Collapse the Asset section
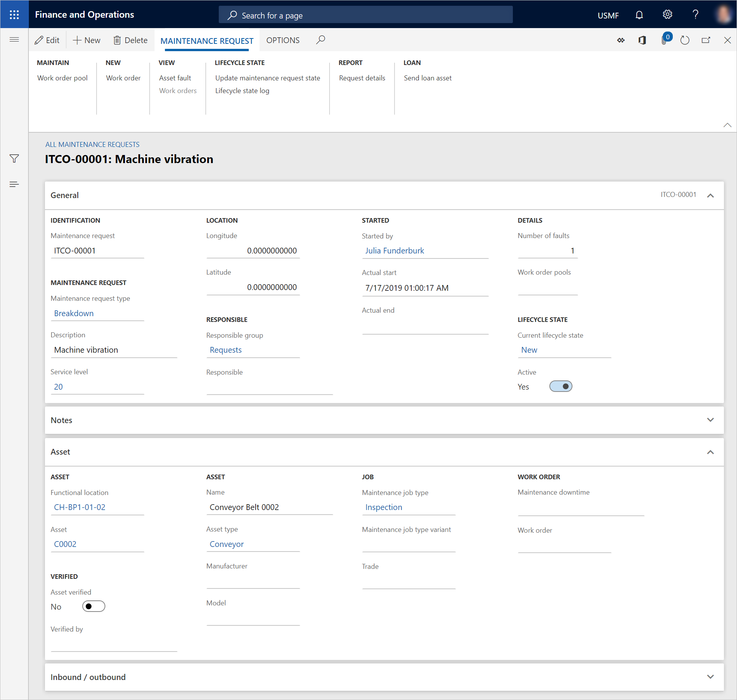Image resolution: width=737 pixels, height=700 pixels. pyautogui.click(x=710, y=452)
